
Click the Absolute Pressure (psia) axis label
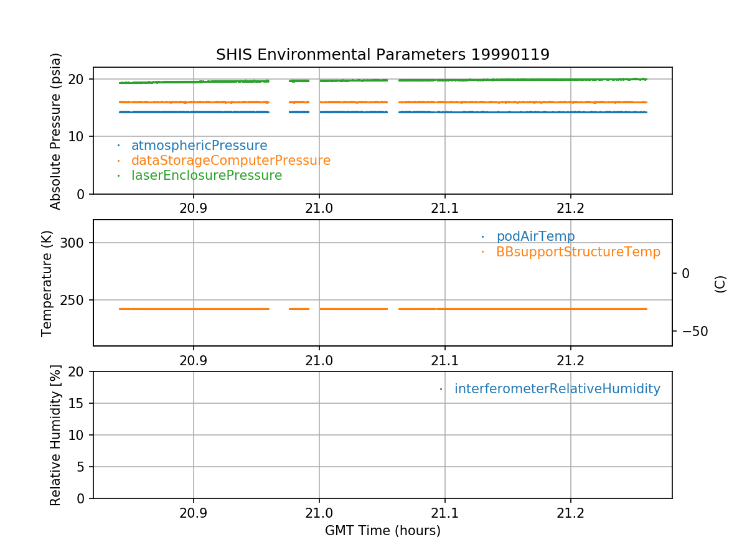(x=56, y=131)
